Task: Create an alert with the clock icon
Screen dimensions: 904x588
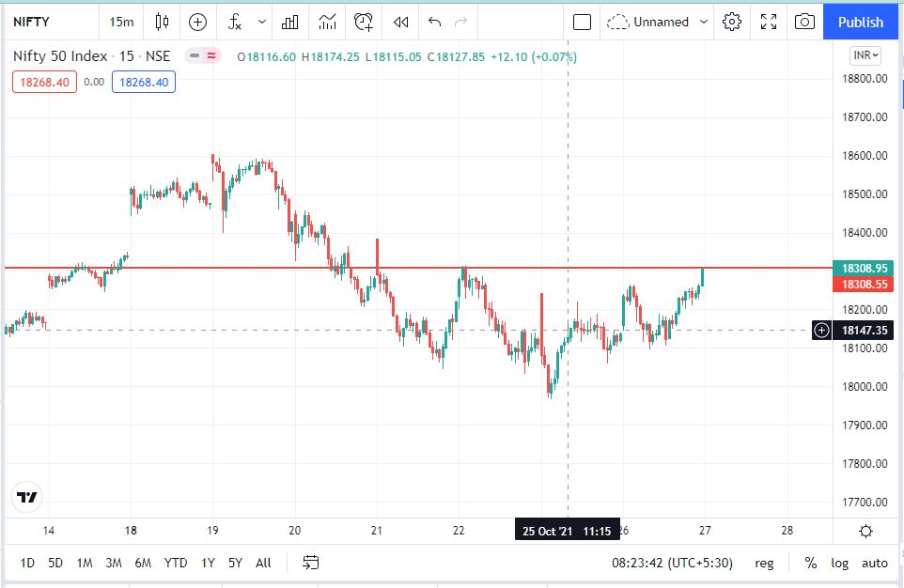Action: [364, 22]
